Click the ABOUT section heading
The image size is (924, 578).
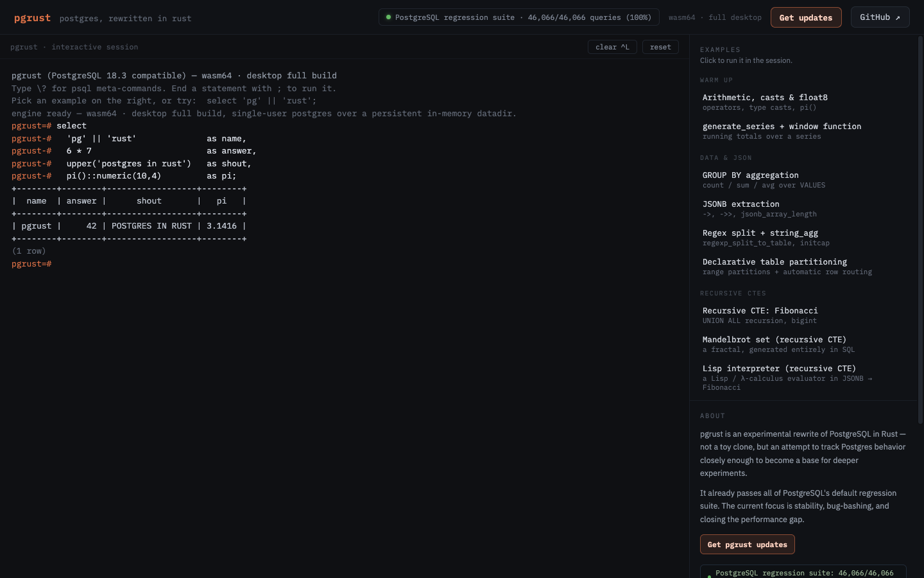[x=712, y=416]
